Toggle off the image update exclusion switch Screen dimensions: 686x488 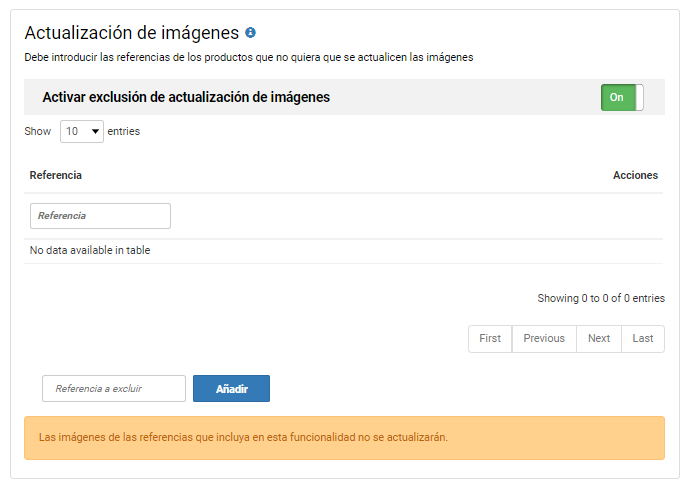[x=622, y=97]
